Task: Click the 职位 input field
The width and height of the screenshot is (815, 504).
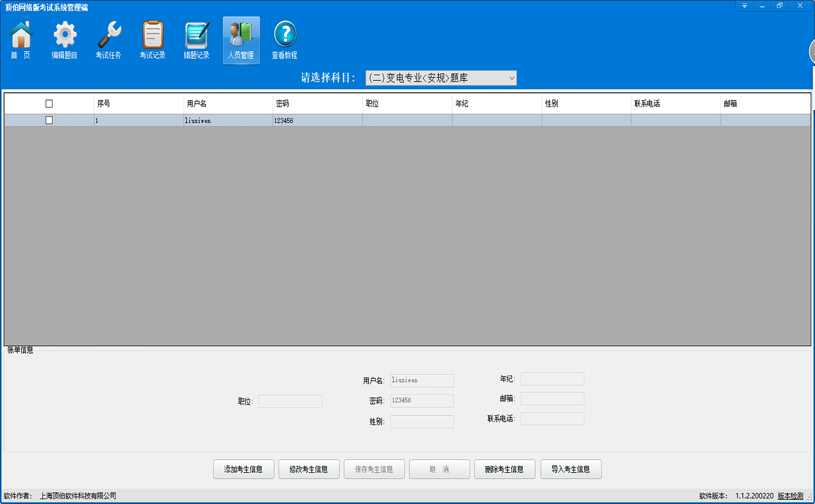Action: click(x=290, y=401)
